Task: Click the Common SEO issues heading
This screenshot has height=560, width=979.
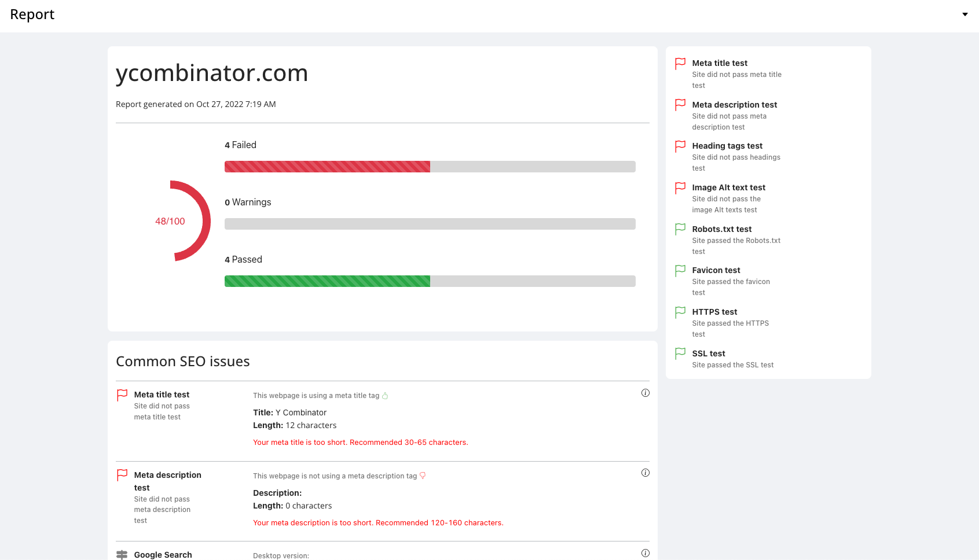Action: tap(183, 362)
